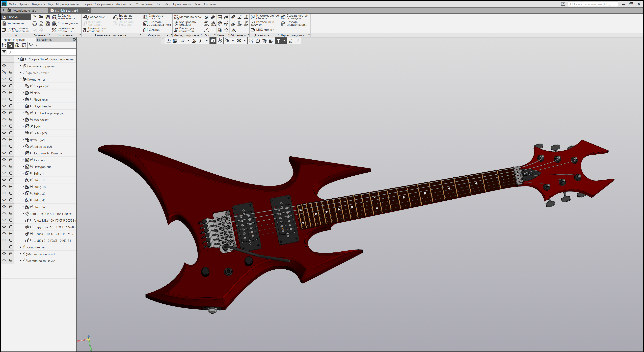Show hidden Кривые и точки via eye
The image size is (644, 352).
tap(4, 73)
